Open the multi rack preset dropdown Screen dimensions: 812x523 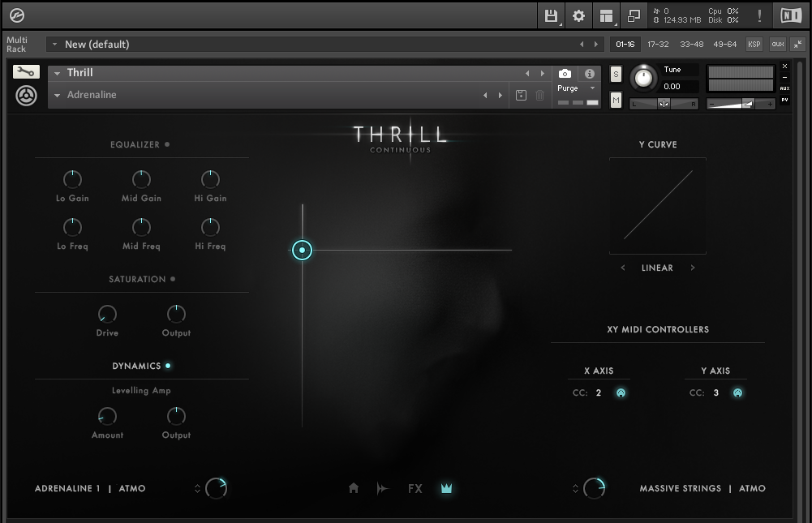tap(54, 45)
